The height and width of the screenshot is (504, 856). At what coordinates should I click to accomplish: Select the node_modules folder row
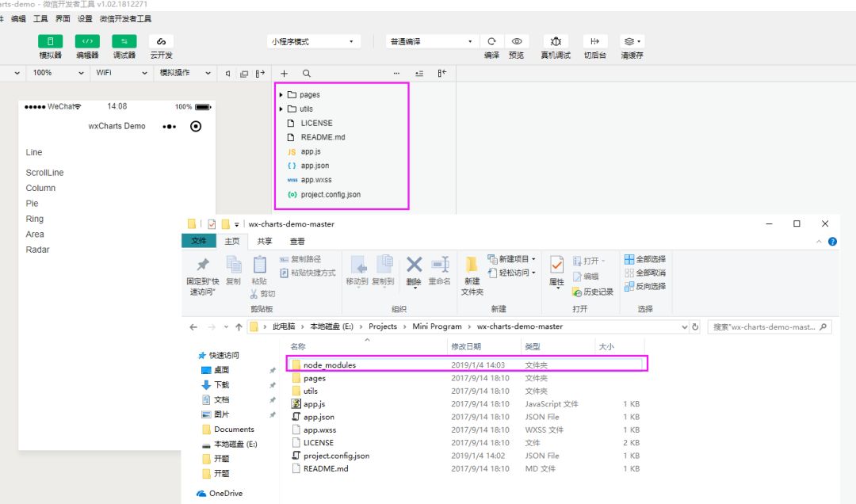(x=467, y=365)
